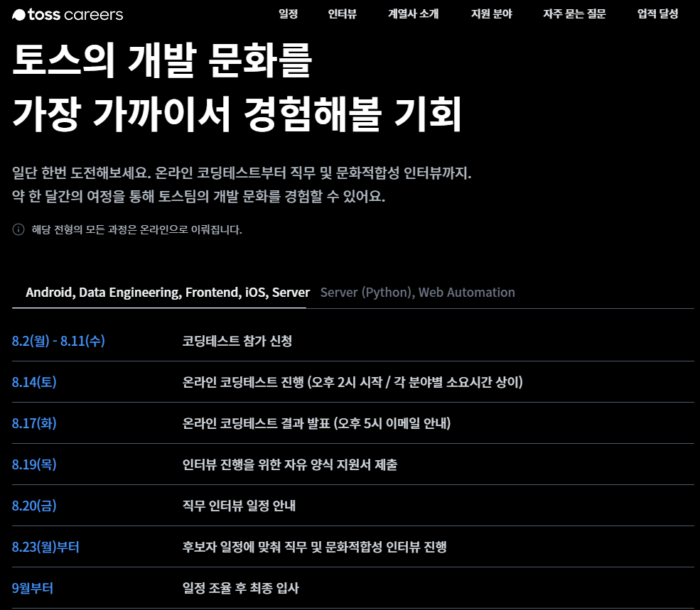This screenshot has height=610, width=700.
Task: Open the 일정 menu item
Action: point(288,13)
